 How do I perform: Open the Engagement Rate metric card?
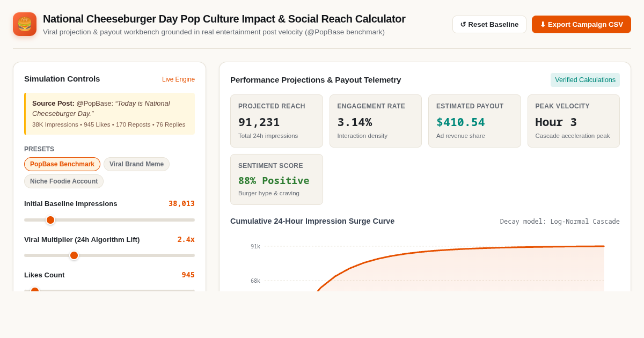pos(376,121)
